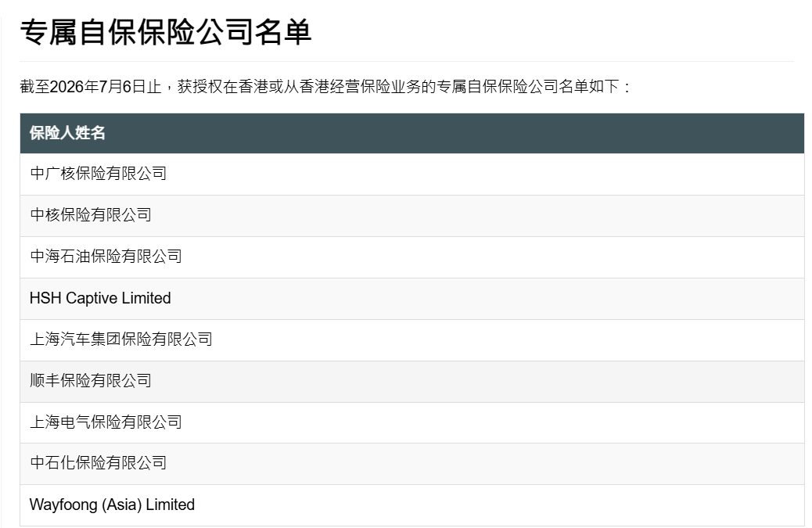Viewport: 812px width, 528px height.
Task: Click the 保险人姓名 column header
Action: pos(67,133)
